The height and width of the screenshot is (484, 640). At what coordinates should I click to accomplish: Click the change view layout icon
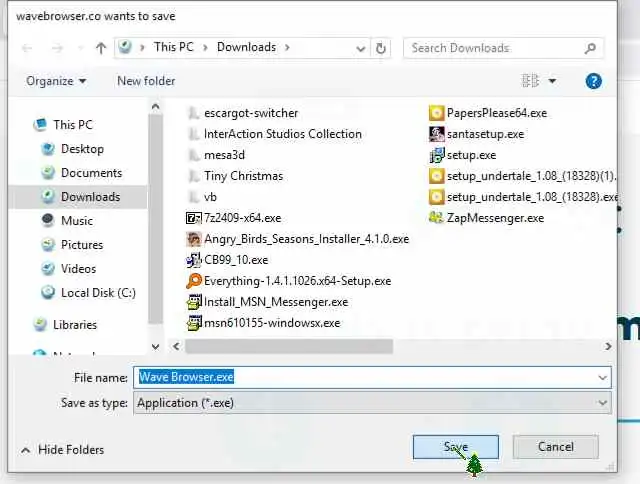[531, 81]
